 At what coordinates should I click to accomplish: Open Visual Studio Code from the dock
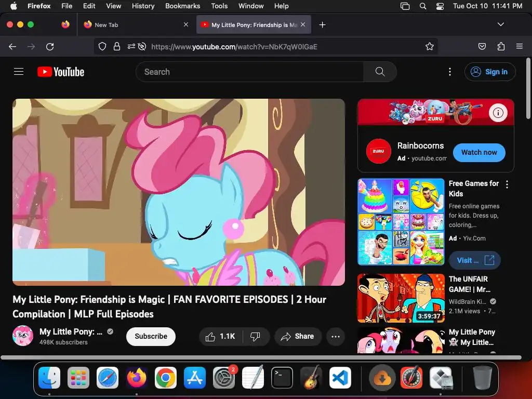[340, 378]
